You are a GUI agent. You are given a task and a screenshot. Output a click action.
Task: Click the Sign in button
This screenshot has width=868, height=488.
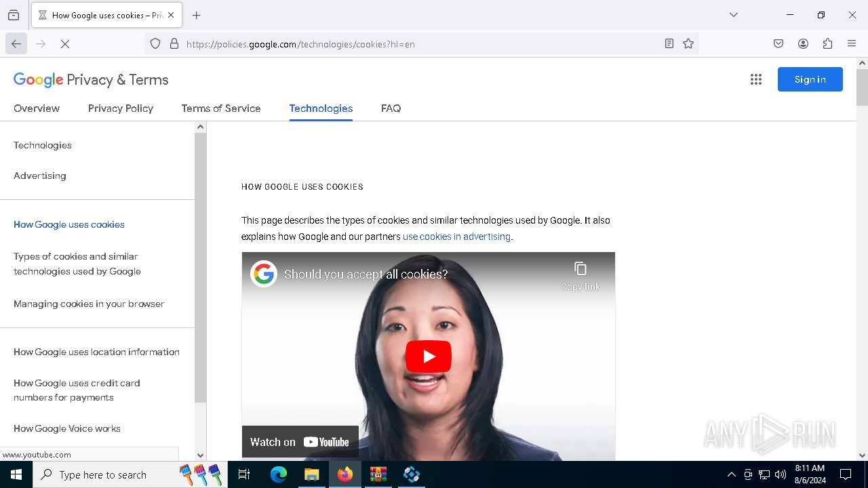[x=810, y=79]
